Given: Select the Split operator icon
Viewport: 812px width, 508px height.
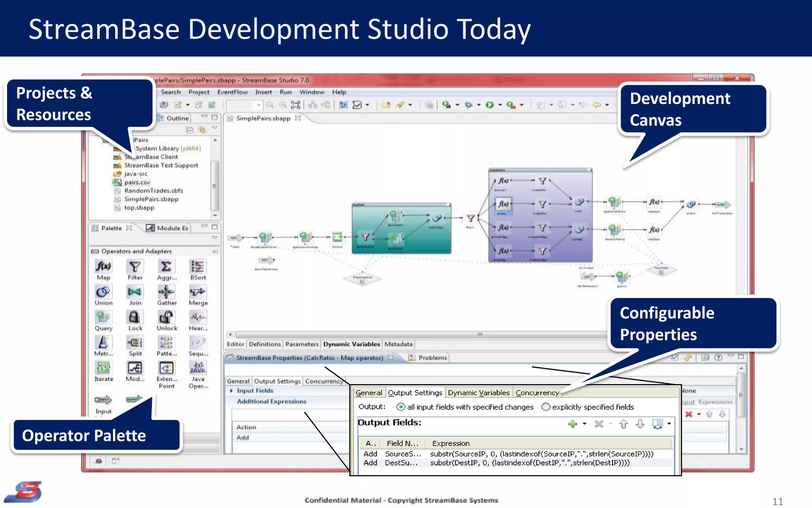Looking at the screenshot, I should [135, 343].
